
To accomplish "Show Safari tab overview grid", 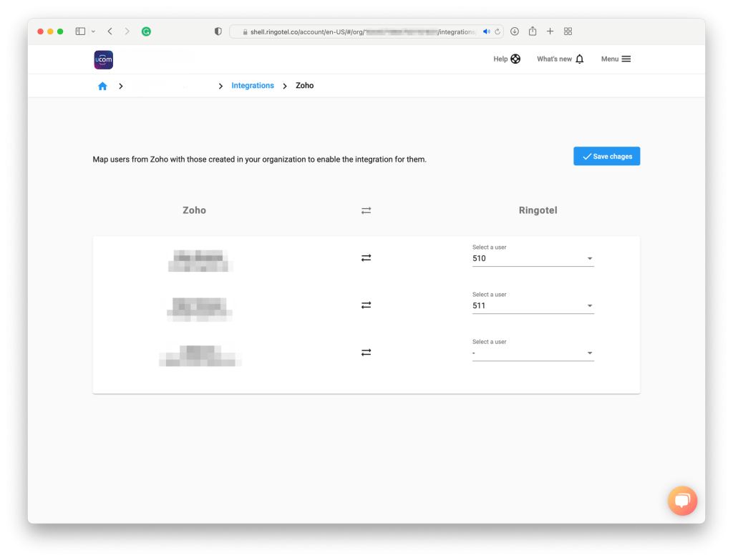I will (x=568, y=31).
